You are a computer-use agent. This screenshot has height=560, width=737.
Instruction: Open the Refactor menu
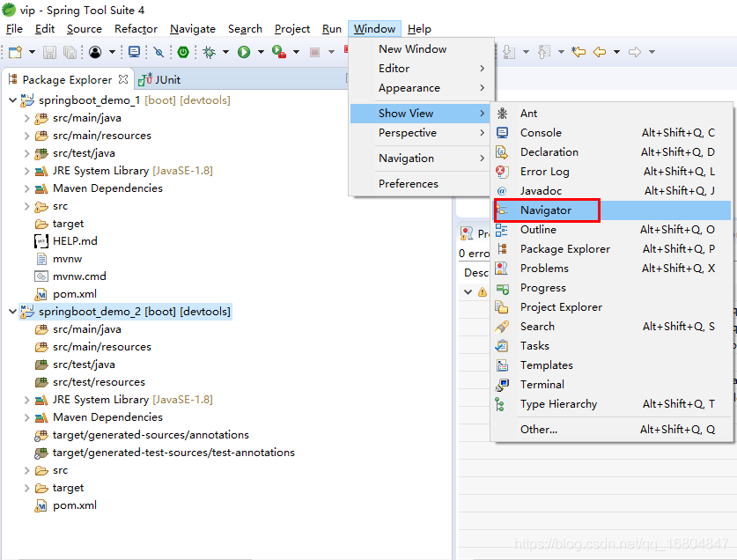(136, 29)
